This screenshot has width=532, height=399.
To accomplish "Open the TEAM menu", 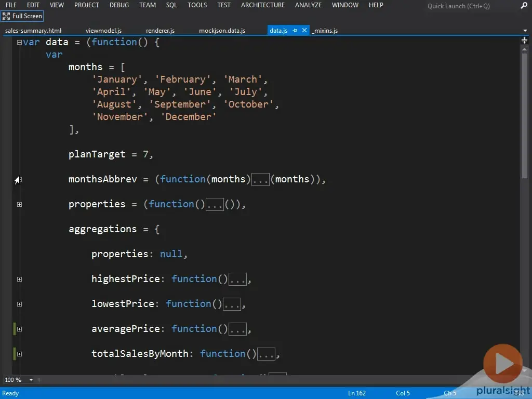I will (148, 5).
